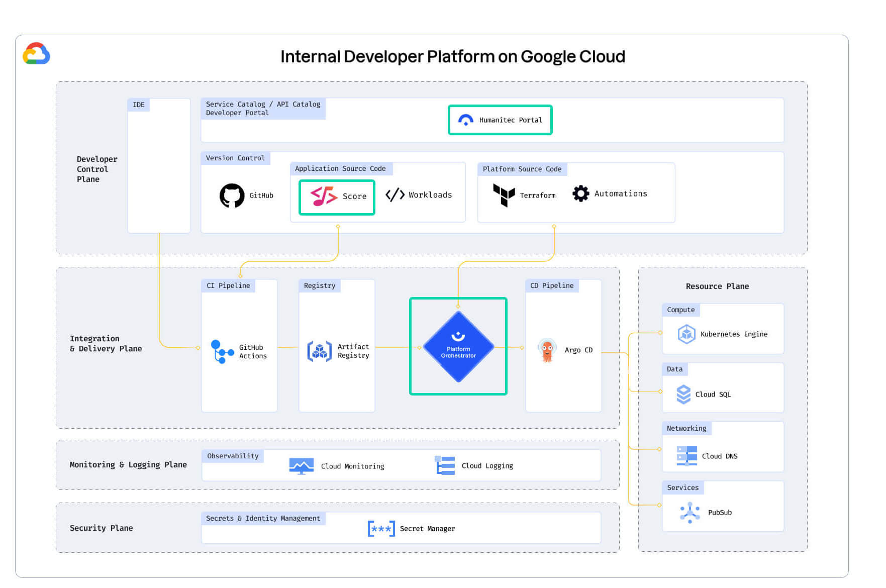Select the Artifact Registry text

353,351
